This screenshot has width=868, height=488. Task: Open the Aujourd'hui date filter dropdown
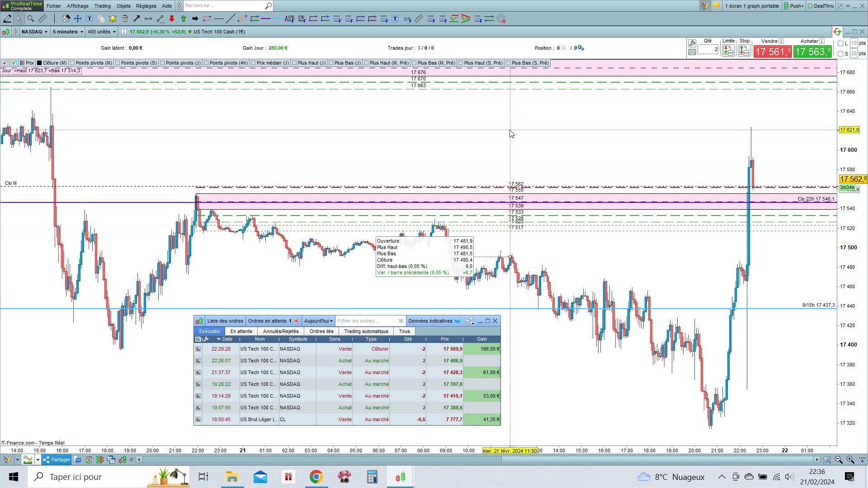[318, 321]
